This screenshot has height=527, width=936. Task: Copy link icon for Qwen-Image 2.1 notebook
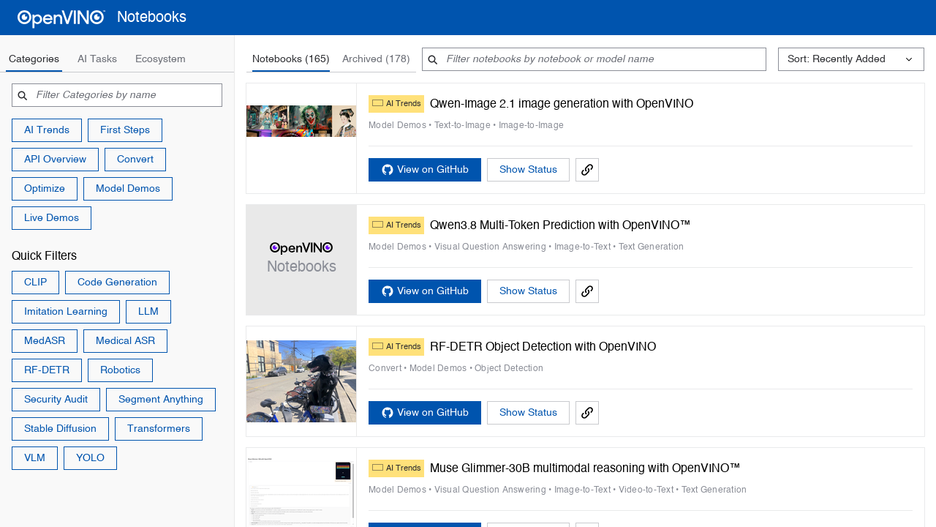[587, 169]
